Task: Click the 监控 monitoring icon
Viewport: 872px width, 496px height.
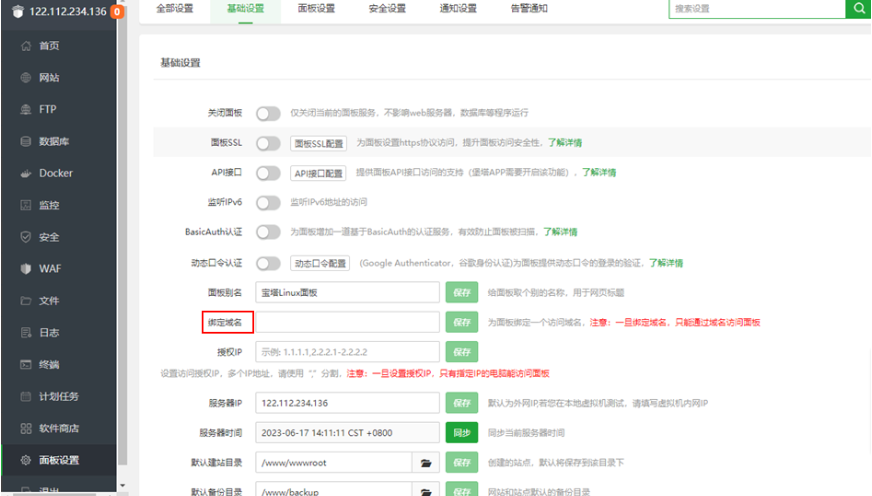Action: 26,205
